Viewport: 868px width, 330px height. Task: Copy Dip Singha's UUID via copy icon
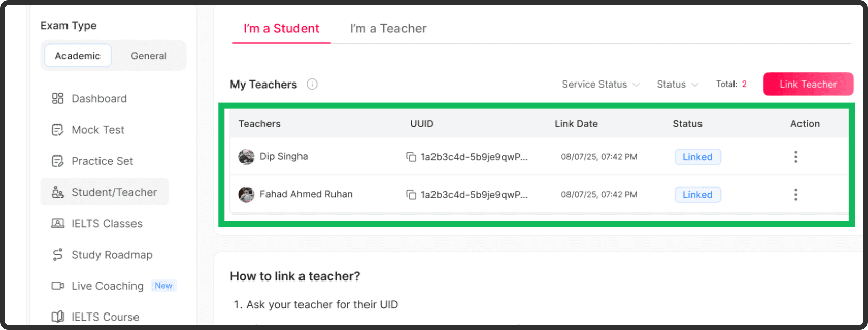click(411, 156)
